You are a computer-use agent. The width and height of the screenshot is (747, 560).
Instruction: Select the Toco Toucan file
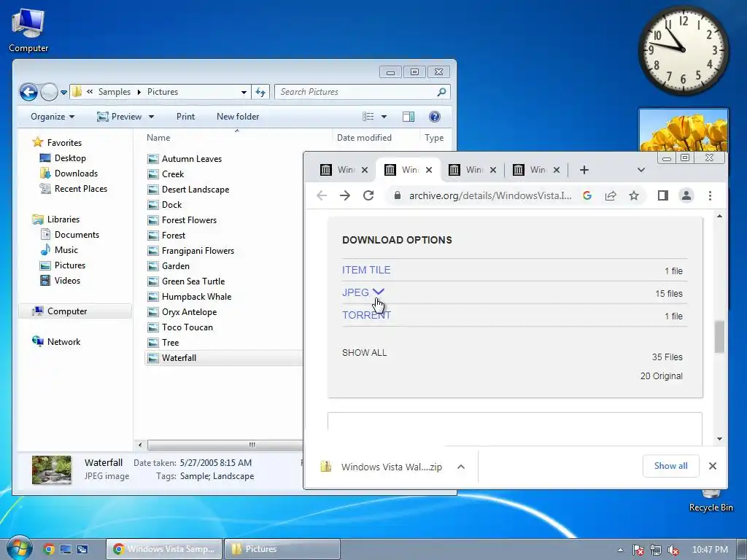(x=187, y=327)
